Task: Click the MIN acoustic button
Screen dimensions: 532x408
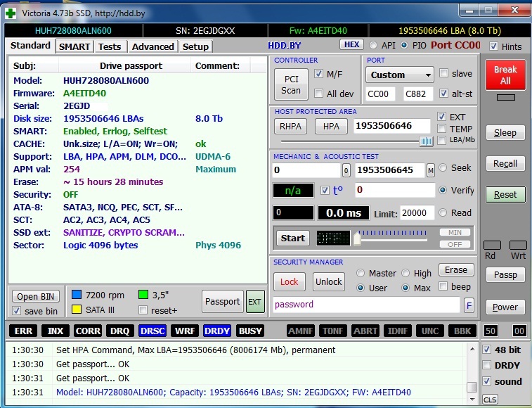Action: [455, 232]
